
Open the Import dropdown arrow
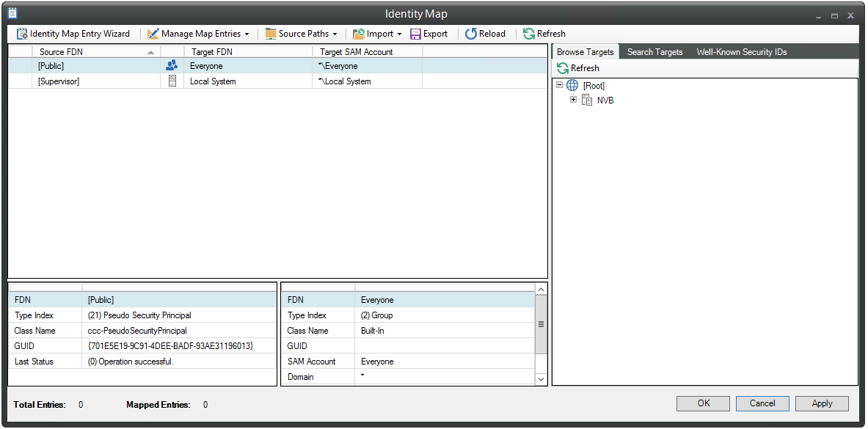(x=399, y=34)
